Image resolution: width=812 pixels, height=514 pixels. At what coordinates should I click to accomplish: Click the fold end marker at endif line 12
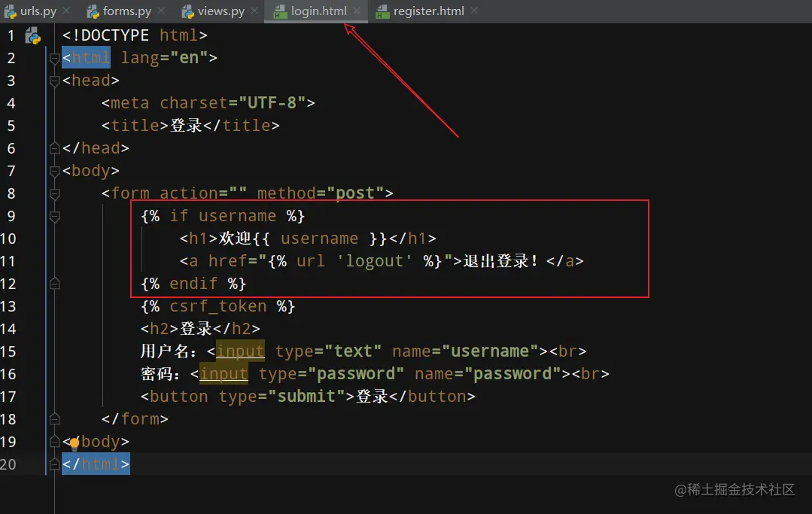(54, 284)
